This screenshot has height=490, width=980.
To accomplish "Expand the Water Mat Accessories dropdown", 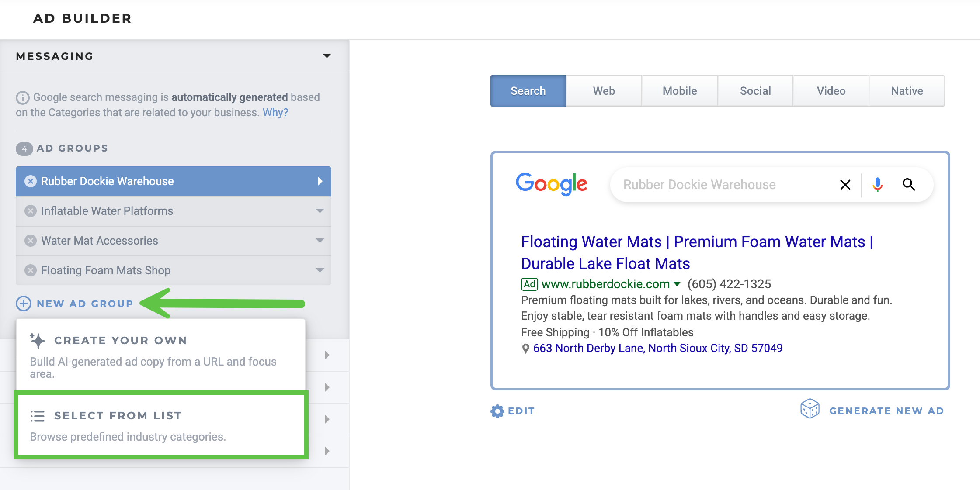I will click(320, 241).
